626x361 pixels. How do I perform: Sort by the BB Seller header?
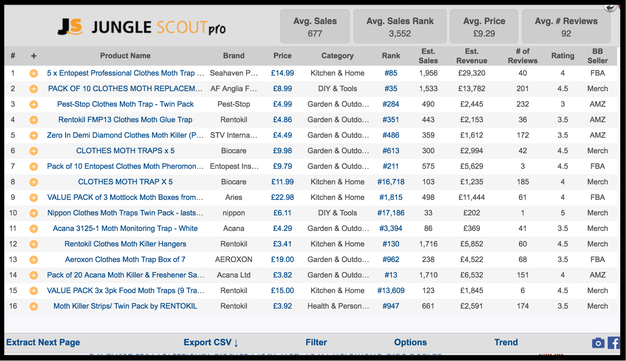[x=597, y=56]
